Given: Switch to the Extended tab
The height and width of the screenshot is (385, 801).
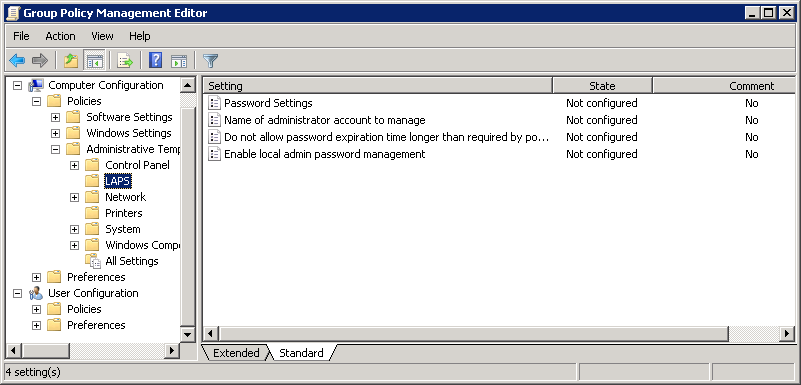Looking at the screenshot, I should [235, 352].
